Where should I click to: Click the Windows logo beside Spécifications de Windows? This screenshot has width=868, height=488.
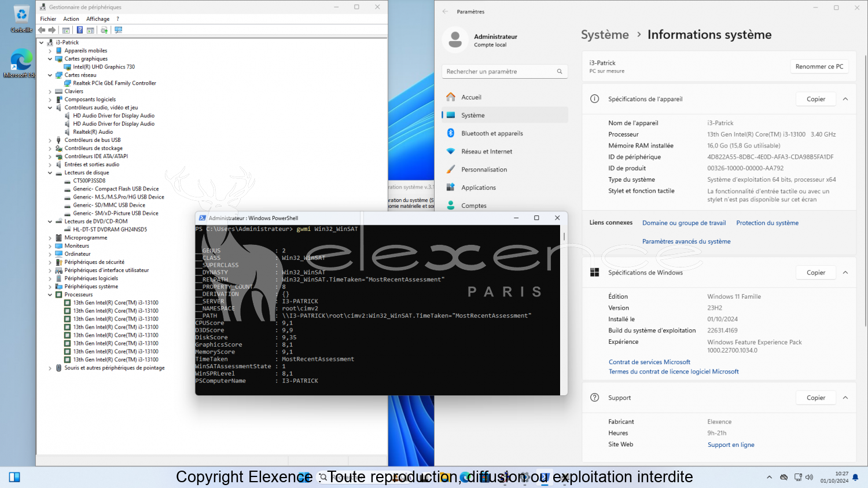click(x=594, y=273)
